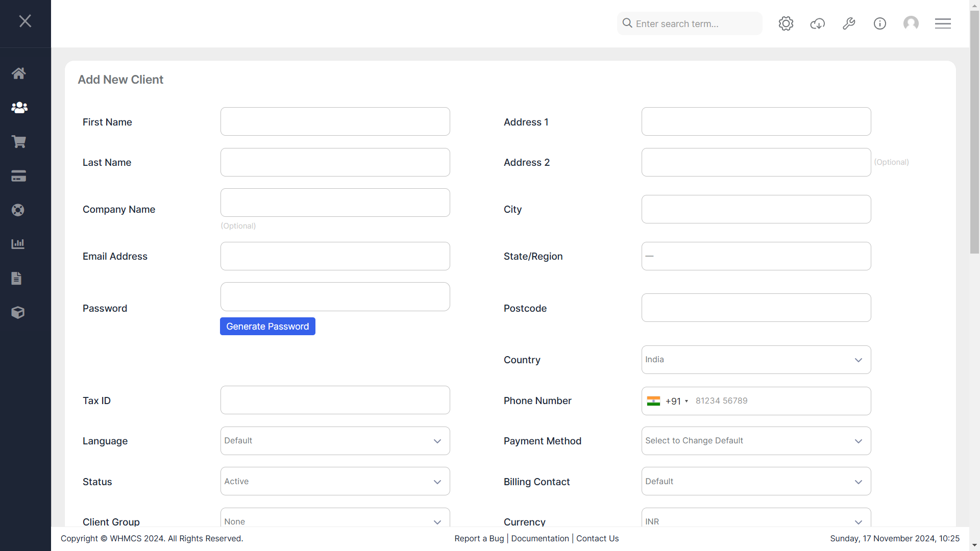The image size is (980, 551).
Task: Open the cloud download icon
Action: 818,23
